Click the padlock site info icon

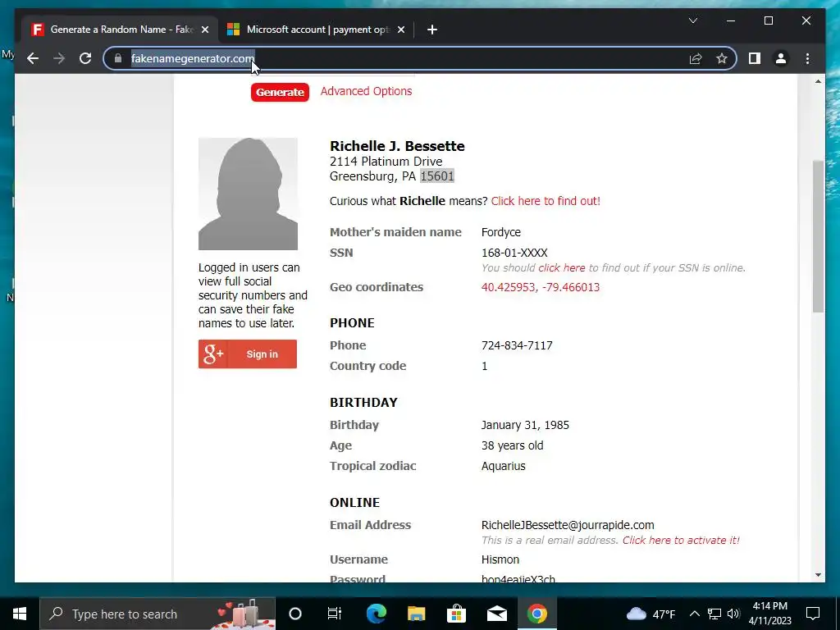click(x=118, y=58)
